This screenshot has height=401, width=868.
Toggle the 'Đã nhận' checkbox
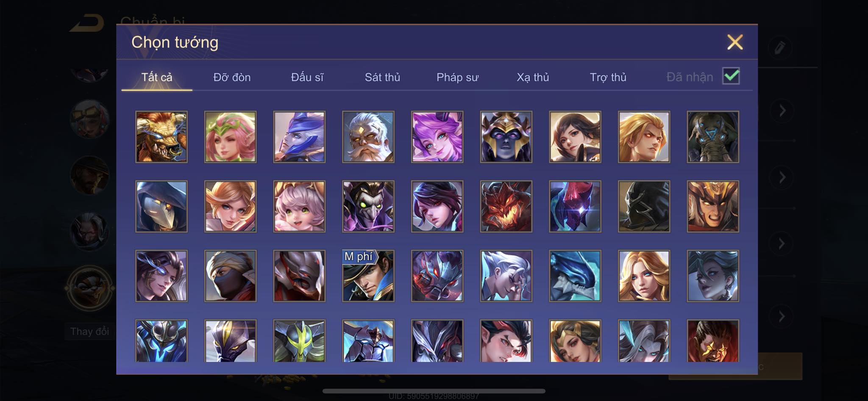coord(731,76)
